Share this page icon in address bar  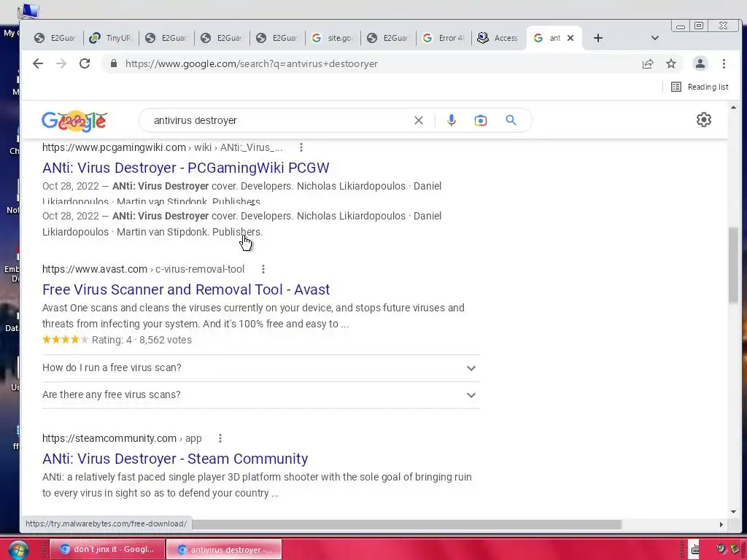[x=648, y=64]
